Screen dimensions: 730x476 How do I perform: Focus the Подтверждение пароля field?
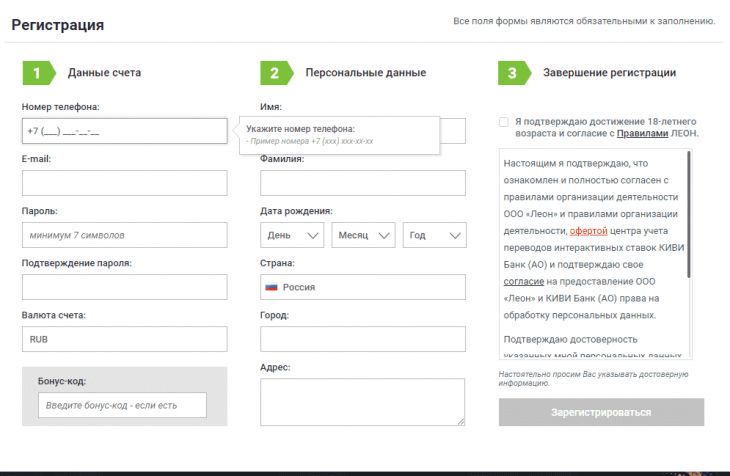[124, 287]
